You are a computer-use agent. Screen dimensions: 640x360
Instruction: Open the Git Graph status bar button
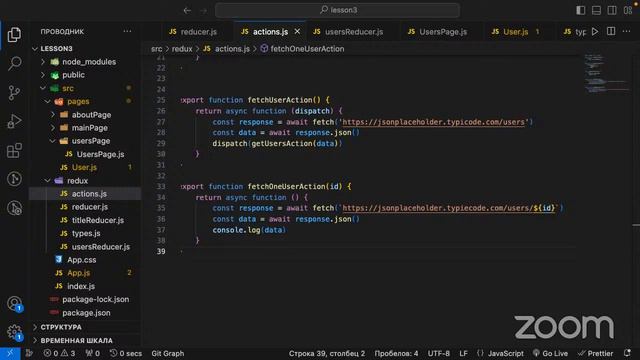tap(168, 353)
